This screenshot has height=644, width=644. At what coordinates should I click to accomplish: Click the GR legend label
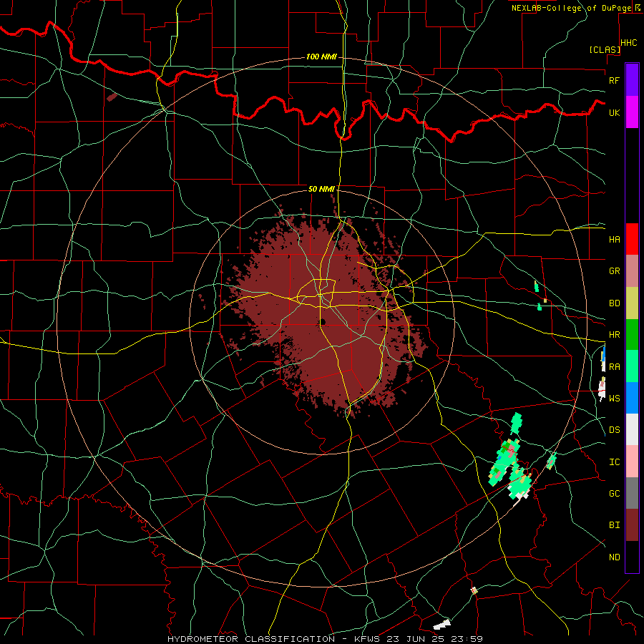pos(614,271)
